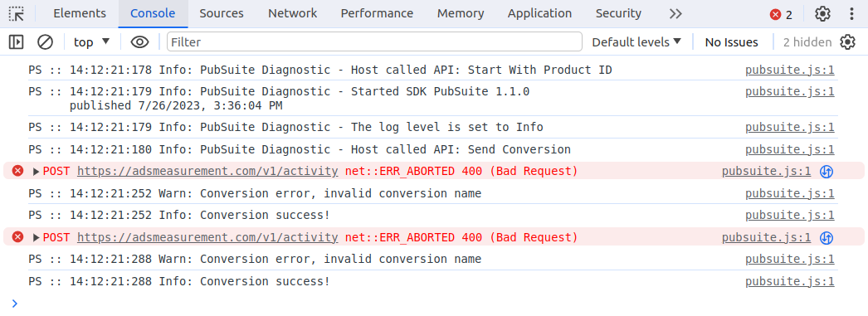Open DevTools settings gear in top bar
The height and width of the screenshot is (316, 868).
(x=822, y=14)
